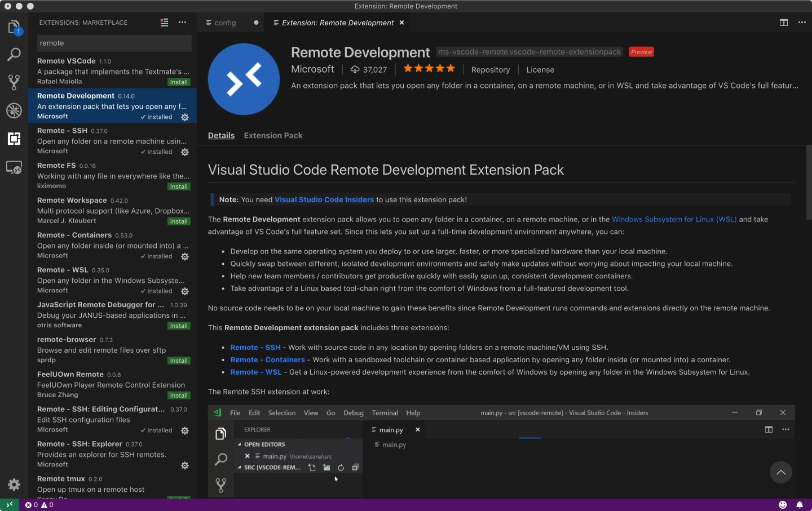This screenshot has width=812, height=511.
Task: Select Remote Workspace in extension list
Action: pyautogui.click(x=112, y=211)
